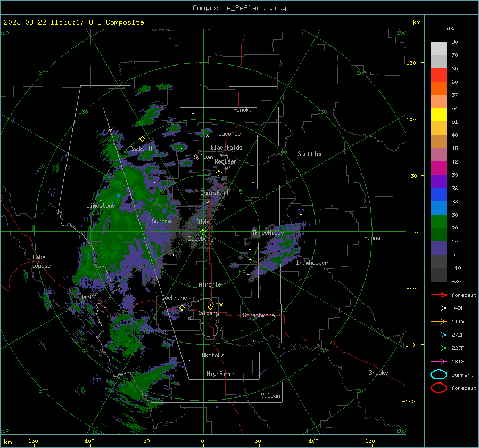
Task: Click the Didsbury city label
Action: click(x=201, y=239)
